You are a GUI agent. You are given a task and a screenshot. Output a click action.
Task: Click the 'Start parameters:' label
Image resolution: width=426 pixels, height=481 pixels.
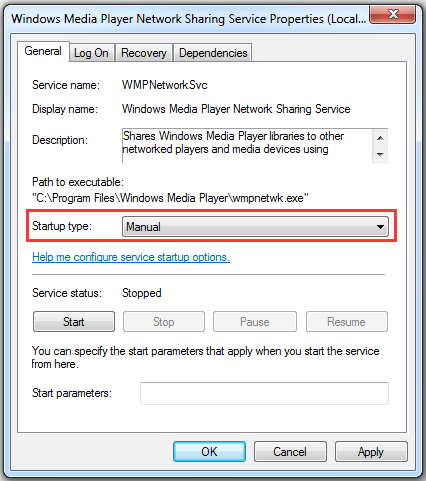coord(72,393)
